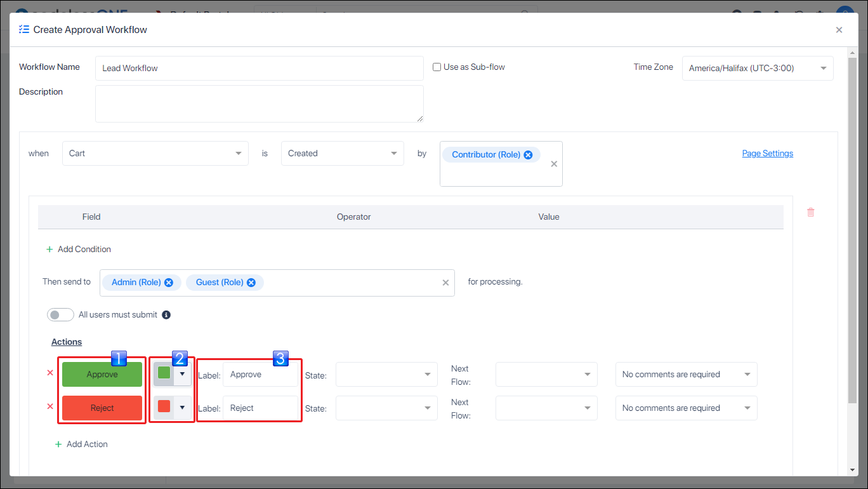Open the Cart trigger dropdown
This screenshot has height=489, width=868.
click(238, 153)
